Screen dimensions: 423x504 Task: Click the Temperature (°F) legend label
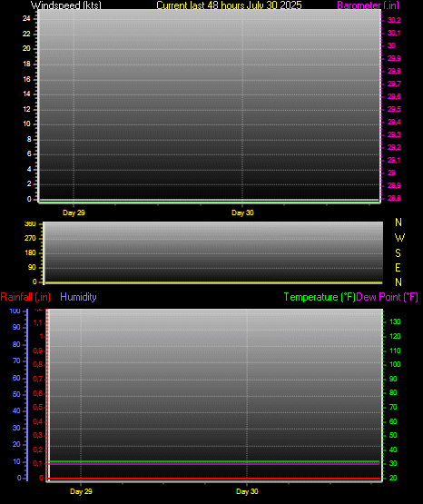click(320, 297)
